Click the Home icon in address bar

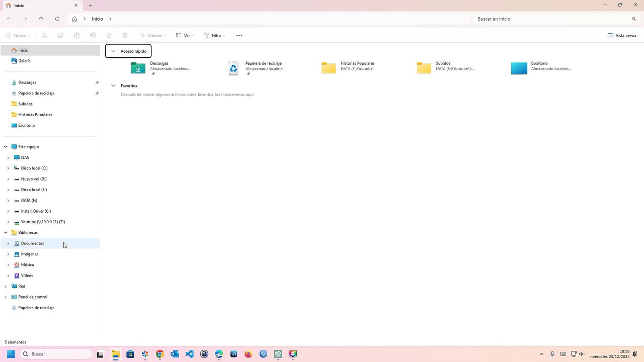[x=74, y=19]
